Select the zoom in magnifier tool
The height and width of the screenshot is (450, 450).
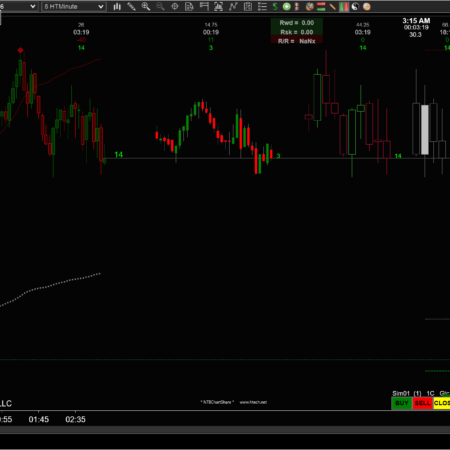pos(146,6)
